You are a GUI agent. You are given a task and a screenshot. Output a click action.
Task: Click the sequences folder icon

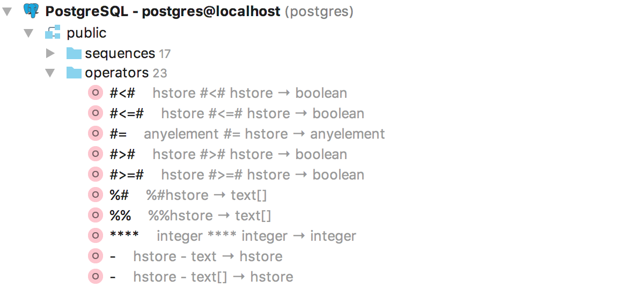[74, 53]
